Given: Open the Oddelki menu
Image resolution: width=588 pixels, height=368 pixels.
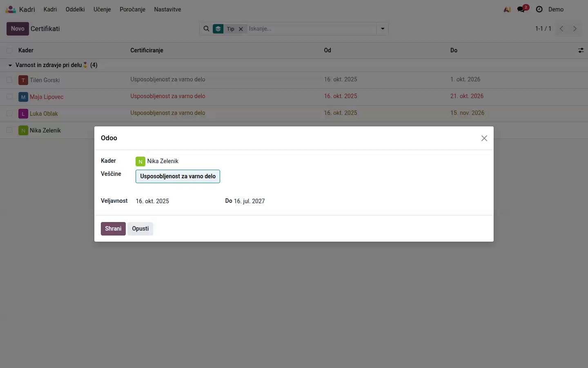Looking at the screenshot, I should 75,9.
